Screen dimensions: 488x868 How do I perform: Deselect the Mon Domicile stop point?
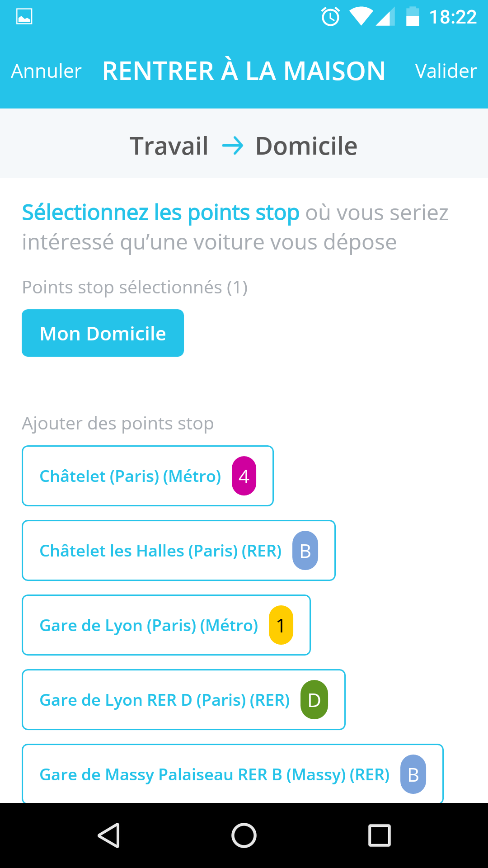click(x=103, y=333)
